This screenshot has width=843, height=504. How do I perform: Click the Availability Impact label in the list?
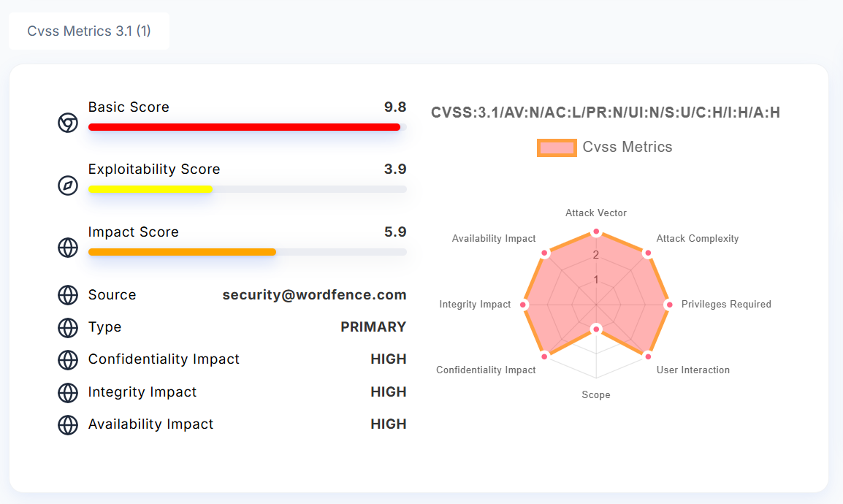[150, 424]
